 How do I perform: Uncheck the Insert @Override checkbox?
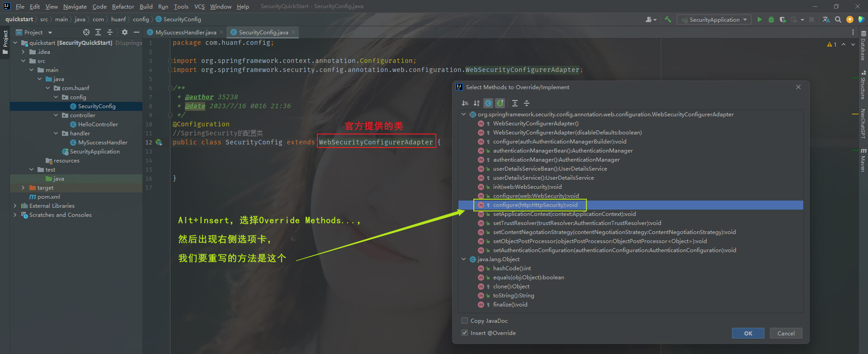[465, 333]
